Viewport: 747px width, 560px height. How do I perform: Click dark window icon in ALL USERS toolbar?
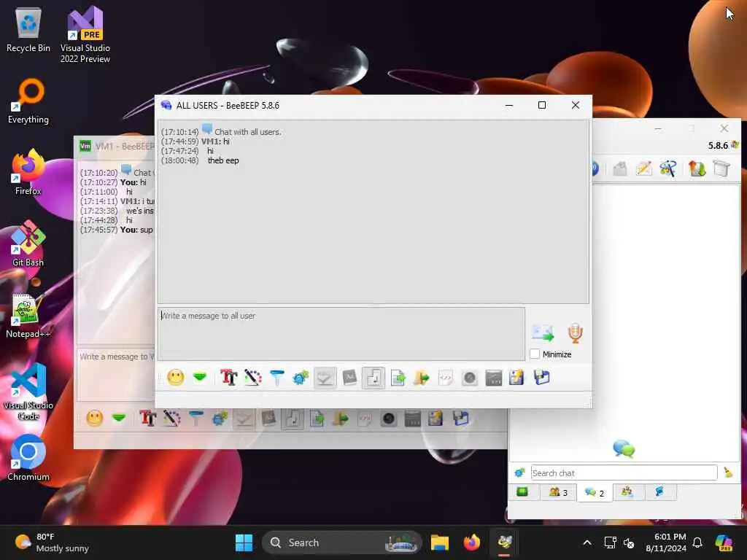tap(494, 378)
